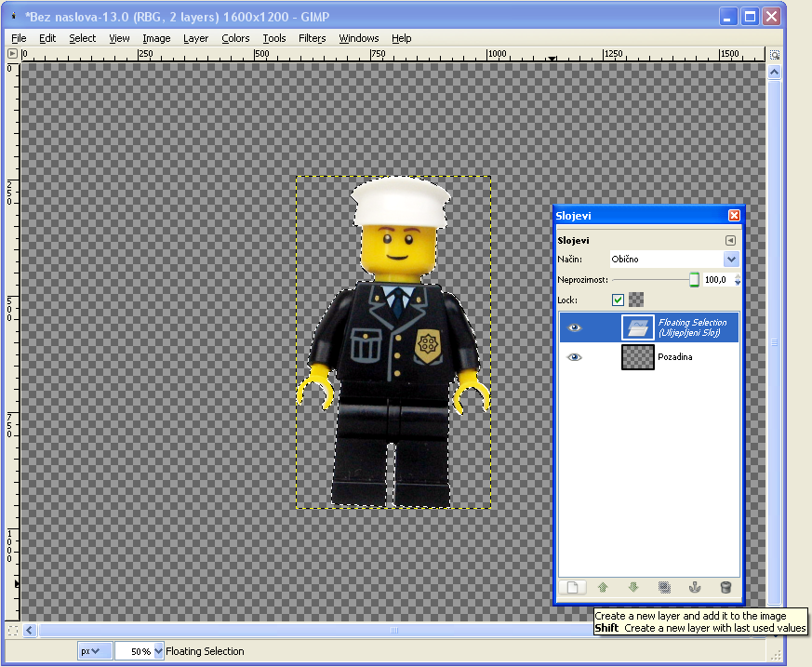
Task: Click the Lego figure on the canvas
Action: pyautogui.click(x=393, y=341)
